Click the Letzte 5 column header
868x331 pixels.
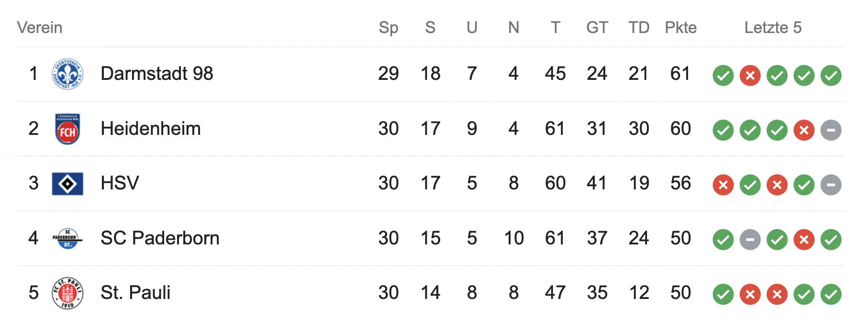772,28
